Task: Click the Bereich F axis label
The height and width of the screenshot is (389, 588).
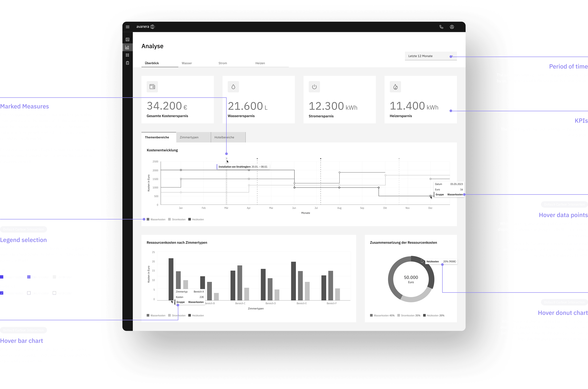Action: [x=332, y=303]
